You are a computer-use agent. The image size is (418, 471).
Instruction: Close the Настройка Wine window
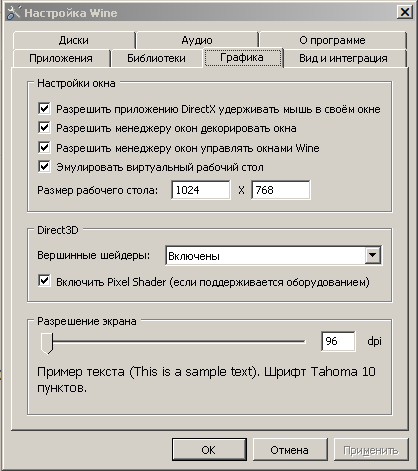tap(405, 12)
